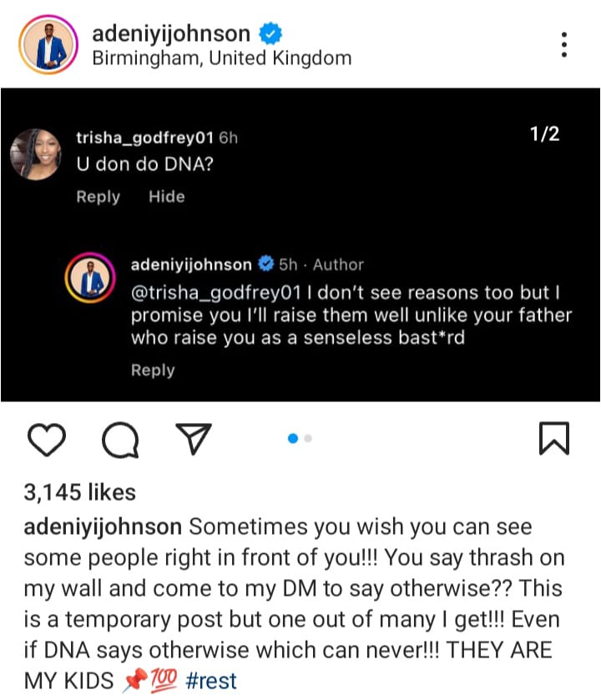Open the #rest hashtag

coord(213,680)
